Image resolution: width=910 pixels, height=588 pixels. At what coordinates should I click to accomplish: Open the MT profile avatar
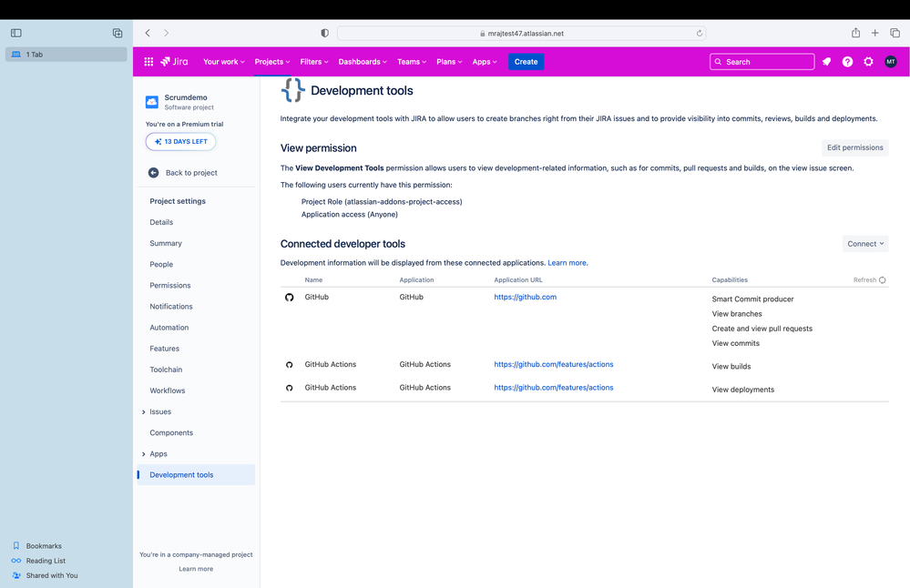(890, 62)
